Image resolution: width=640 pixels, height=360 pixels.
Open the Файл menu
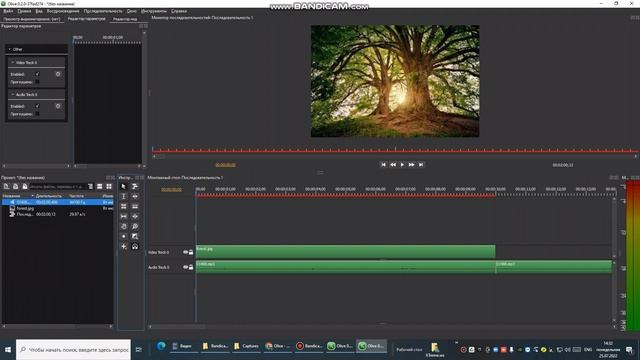pos(8,11)
